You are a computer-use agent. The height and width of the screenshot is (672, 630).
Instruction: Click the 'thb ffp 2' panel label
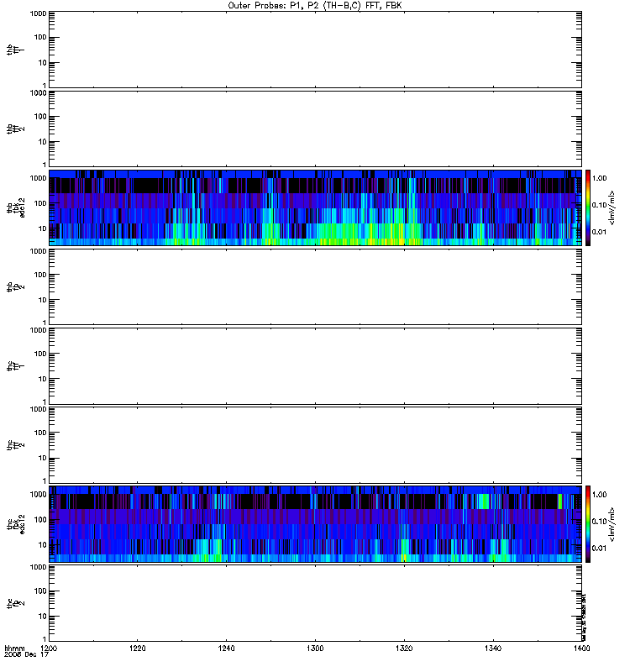click(x=15, y=286)
